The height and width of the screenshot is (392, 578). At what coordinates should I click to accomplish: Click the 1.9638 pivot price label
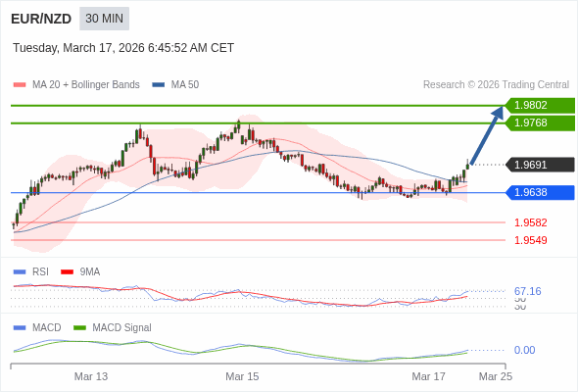point(540,192)
